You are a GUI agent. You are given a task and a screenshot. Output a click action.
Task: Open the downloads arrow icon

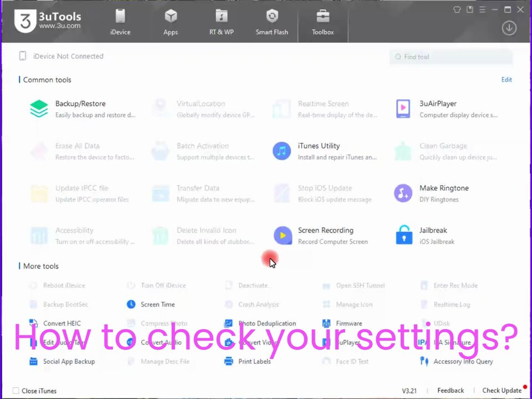pyautogui.click(x=509, y=28)
